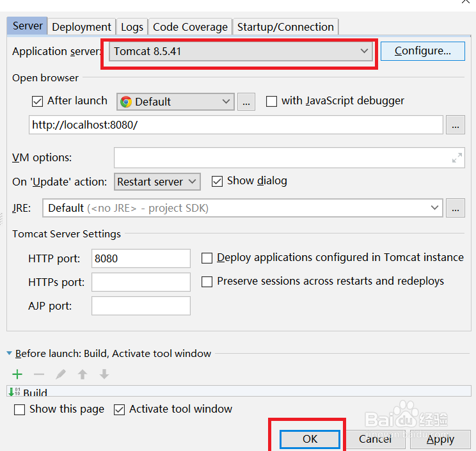This screenshot has height=451, width=476.
Task: Click the pencil edit task icon
Action: click(61, 374)
